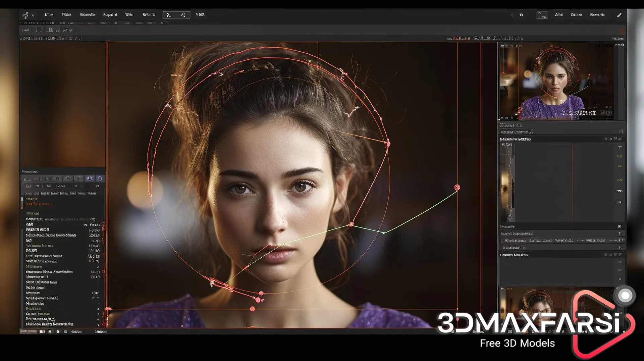Switch to the Project menu in the menu bar
The width and height of the screenshot is (644, 361).
point(110,15)
